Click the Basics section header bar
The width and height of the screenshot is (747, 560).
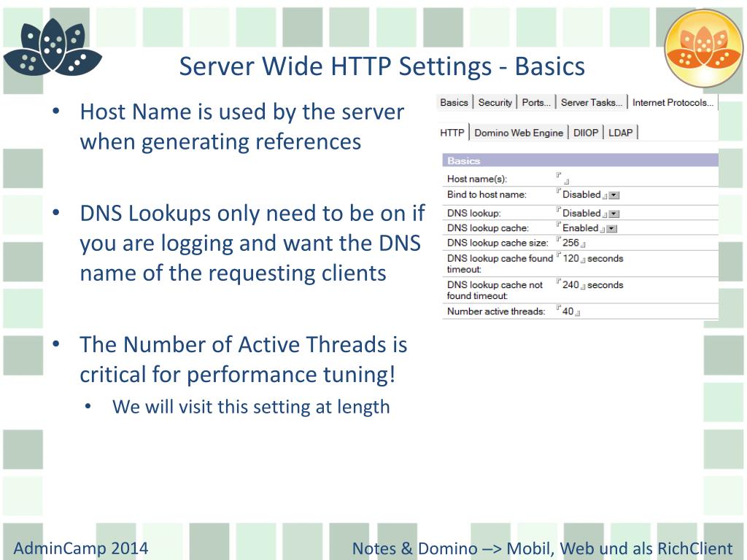(x=580, y=160)
